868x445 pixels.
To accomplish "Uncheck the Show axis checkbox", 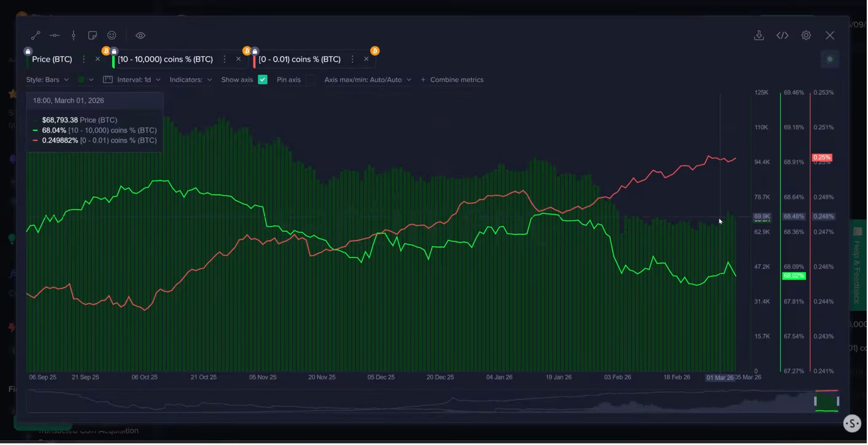I will (x=262, y=80).
